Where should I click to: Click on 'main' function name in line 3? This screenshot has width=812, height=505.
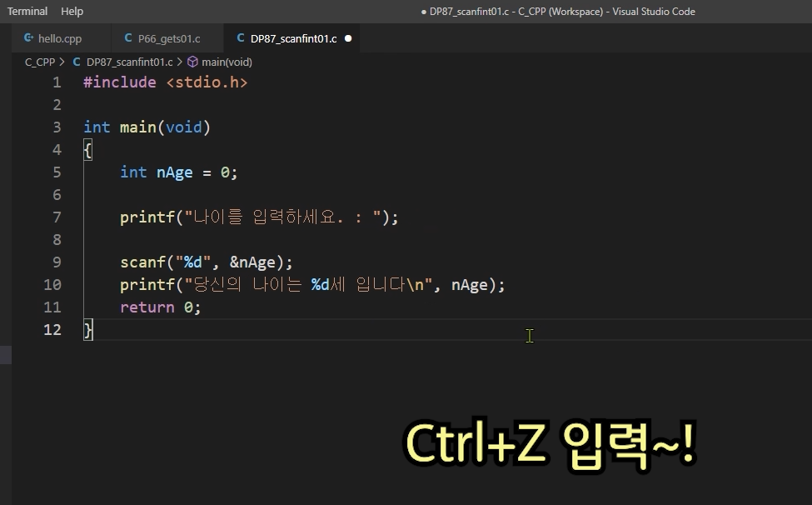138,127
